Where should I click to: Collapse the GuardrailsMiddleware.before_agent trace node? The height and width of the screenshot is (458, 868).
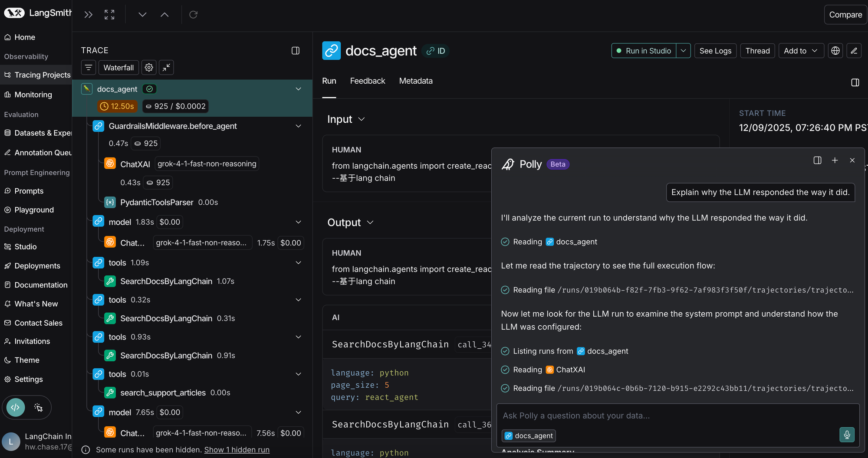[298, 126]
